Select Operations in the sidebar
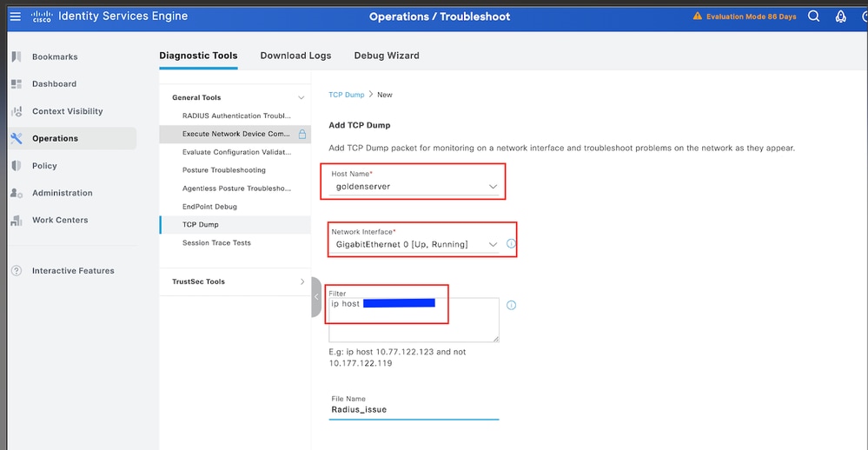Viewport: 868px width, 450px height. point(72,138)
